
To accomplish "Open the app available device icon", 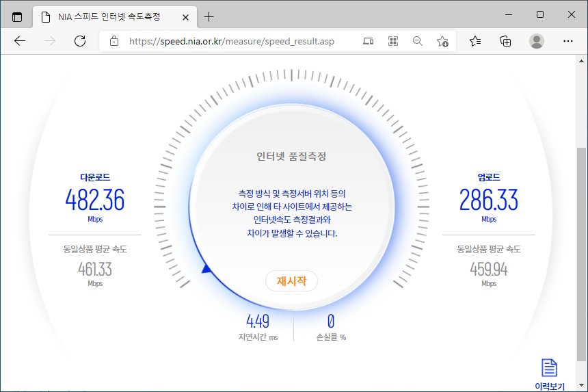I will 369,41.
